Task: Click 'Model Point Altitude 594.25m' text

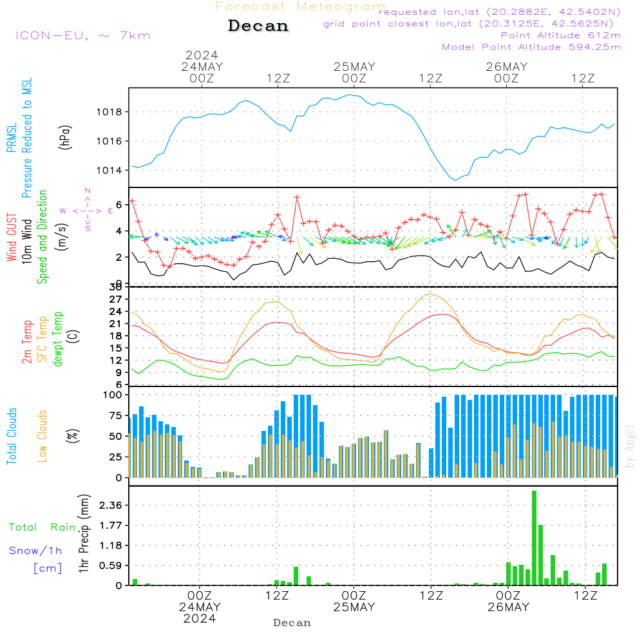Action: point(531,46)
